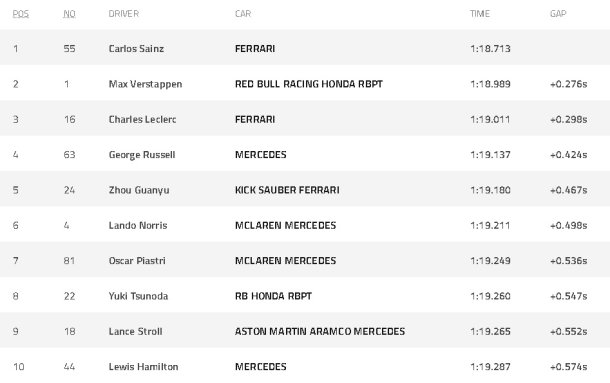This screenshot has height=383, width=610.
Task: Choose Zhou Guanyu row
Action: click(305, 190)
